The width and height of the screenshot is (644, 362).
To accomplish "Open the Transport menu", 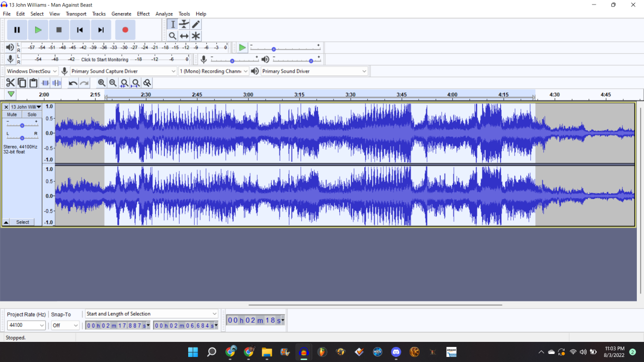I will [76, 14].
